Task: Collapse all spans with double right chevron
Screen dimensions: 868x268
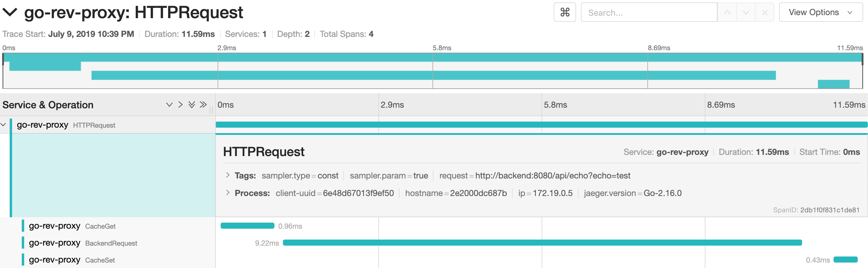Action: [203, 105]
